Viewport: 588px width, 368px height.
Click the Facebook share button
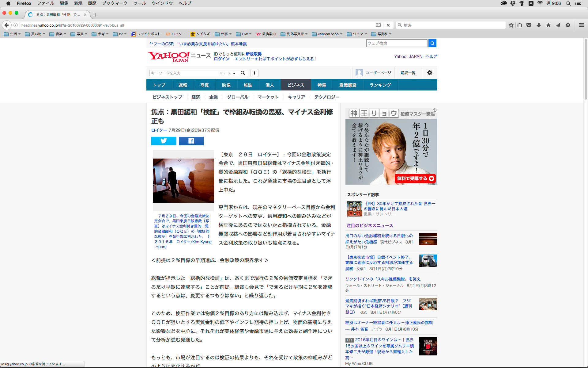(191, 141)
